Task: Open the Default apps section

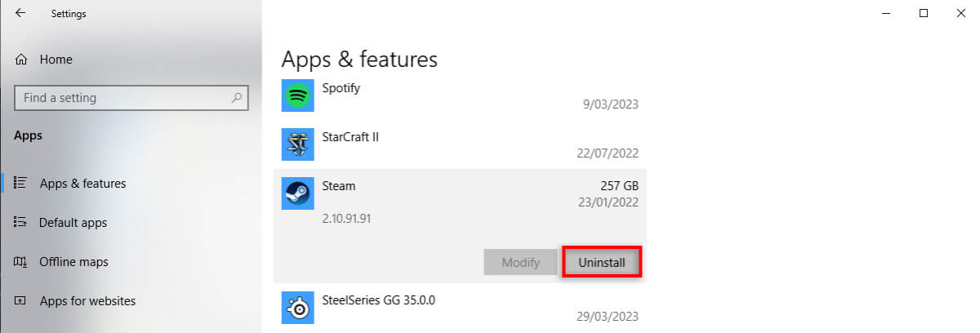Action: (73, 222)
